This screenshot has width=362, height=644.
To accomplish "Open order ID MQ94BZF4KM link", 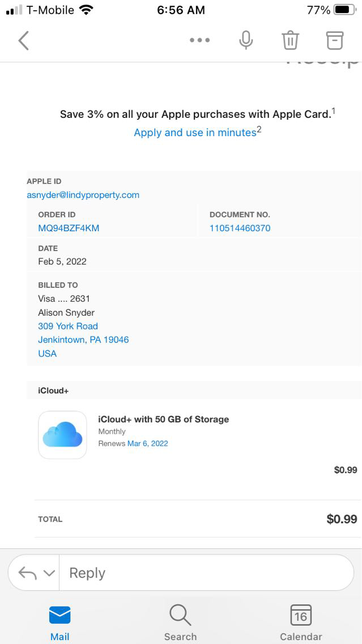I will tap(69, 228).
